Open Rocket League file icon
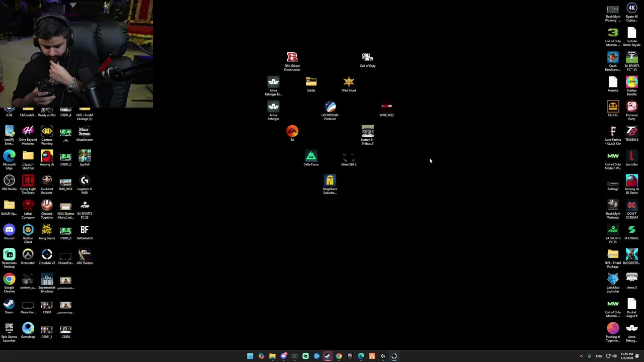644x362 pixels. [x=631, y=308]
